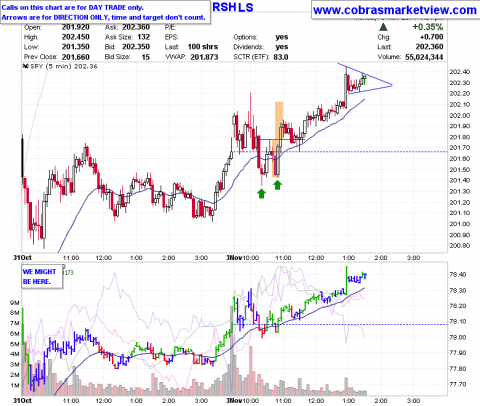
Task: Click the 'Arrows are for DIRECTION ONLY' note line
Action: [103, 17]
